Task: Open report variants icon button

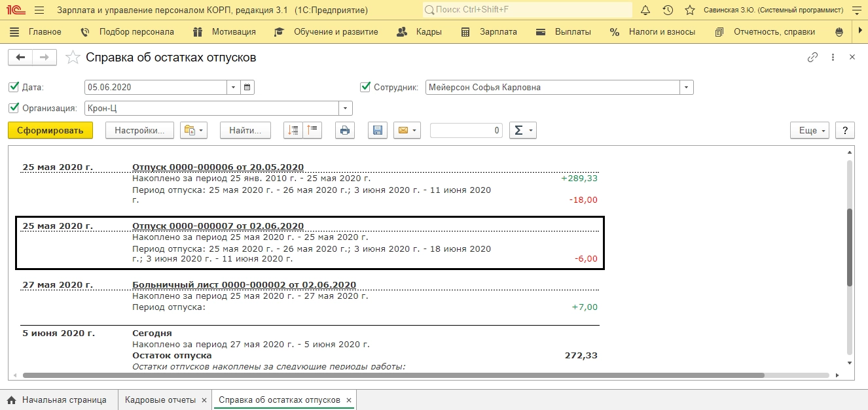Action: point(190,130)
